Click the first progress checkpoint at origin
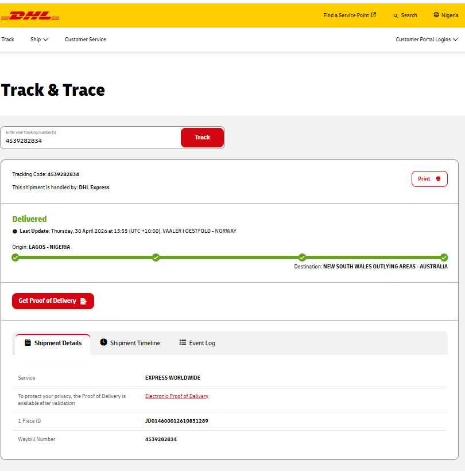465x476 pixels. (x=15, y=257)
